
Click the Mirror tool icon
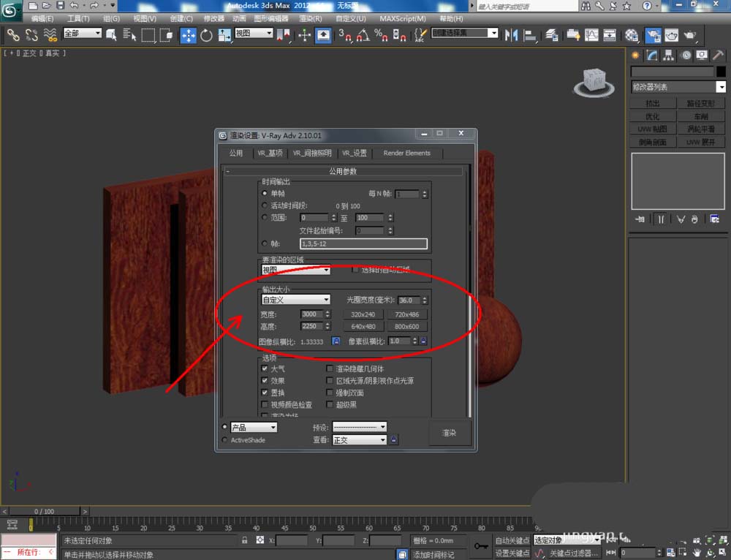tap(512, 35)
